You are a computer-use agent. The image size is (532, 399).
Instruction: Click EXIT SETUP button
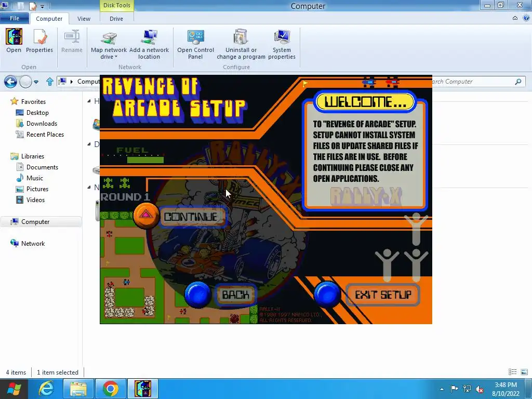coord(383,295)
